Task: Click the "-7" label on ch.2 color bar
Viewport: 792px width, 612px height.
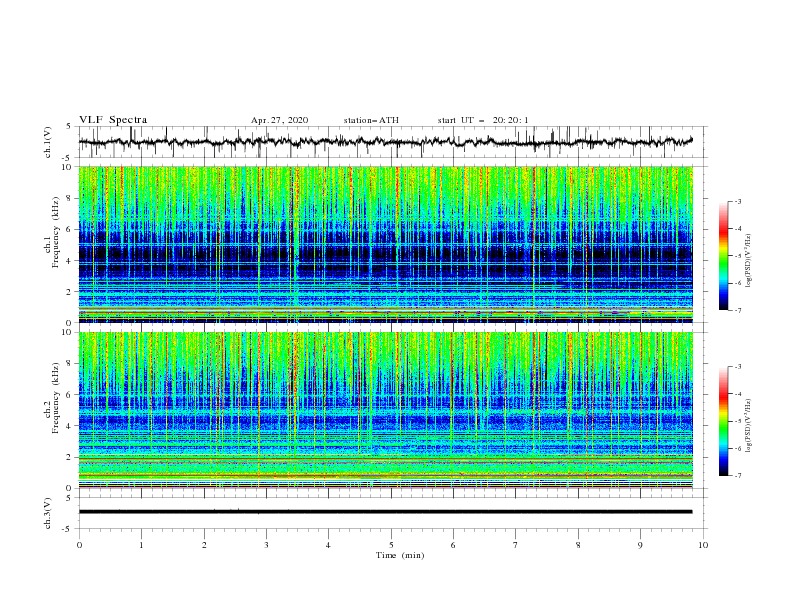Action: point(738,475)
